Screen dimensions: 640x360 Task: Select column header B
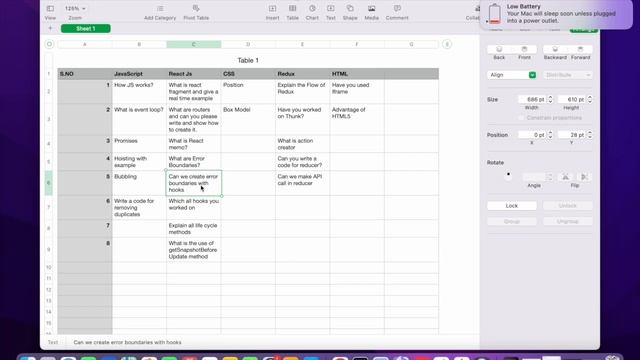coord(139,44)
